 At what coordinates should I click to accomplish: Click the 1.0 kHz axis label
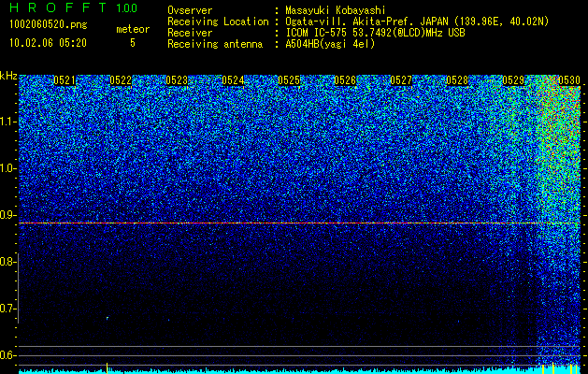click(x=7, y=168)
